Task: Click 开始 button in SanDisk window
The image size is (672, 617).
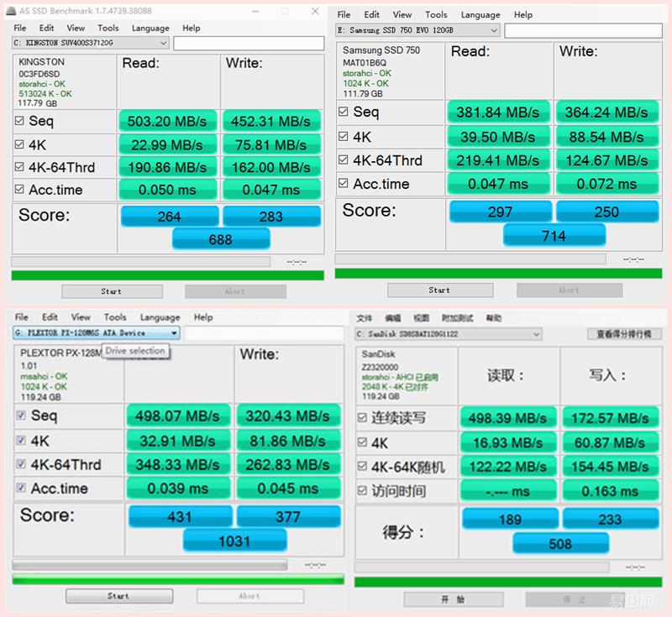Action: 454,599
